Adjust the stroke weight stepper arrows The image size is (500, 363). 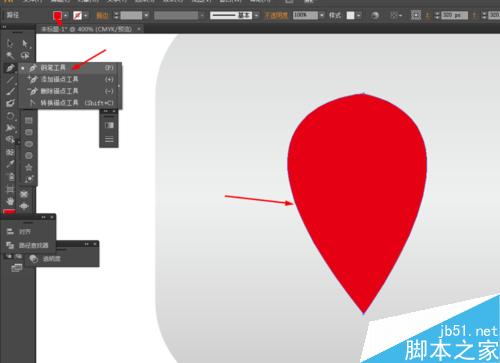click(116, 15)
